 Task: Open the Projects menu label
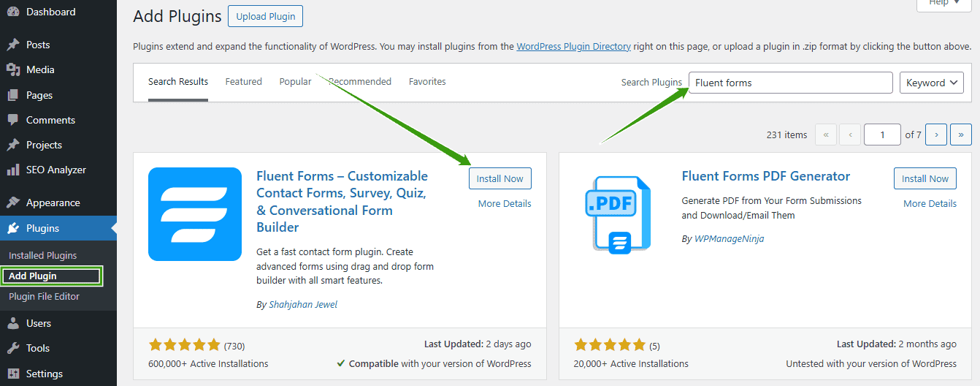pyautogui.click(x=44, y=145)
